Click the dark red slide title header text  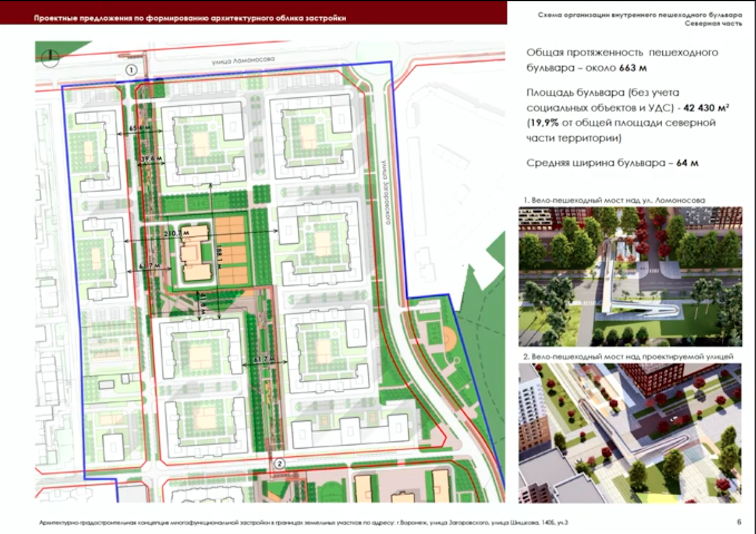[x=190, y=18]
